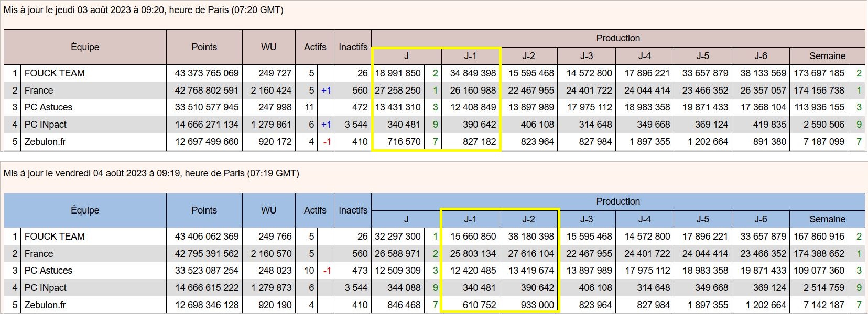Click the jeudi 03 août update text
868x314 pixels.
click(143, 10)
